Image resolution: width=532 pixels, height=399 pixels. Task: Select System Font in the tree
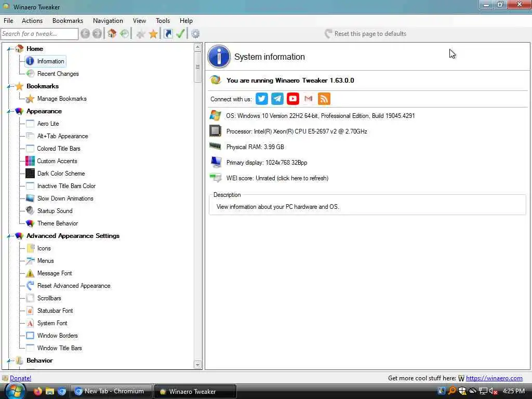(52, 323)
